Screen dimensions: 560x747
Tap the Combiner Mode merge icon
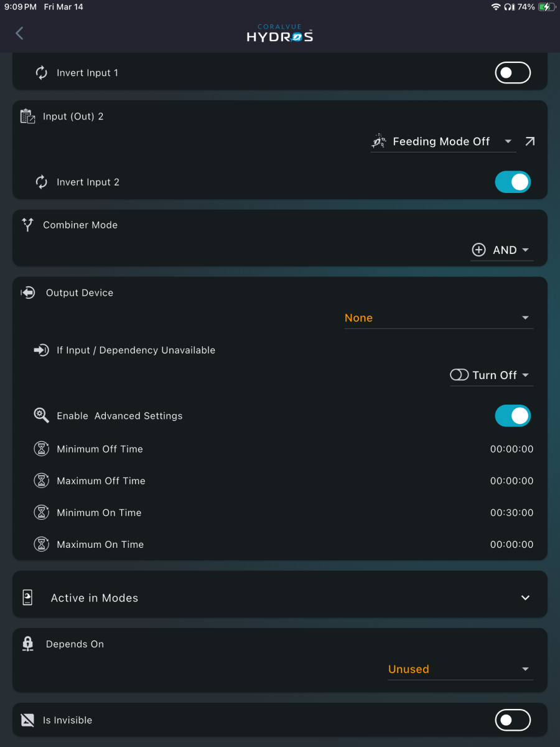click(27, 225)
